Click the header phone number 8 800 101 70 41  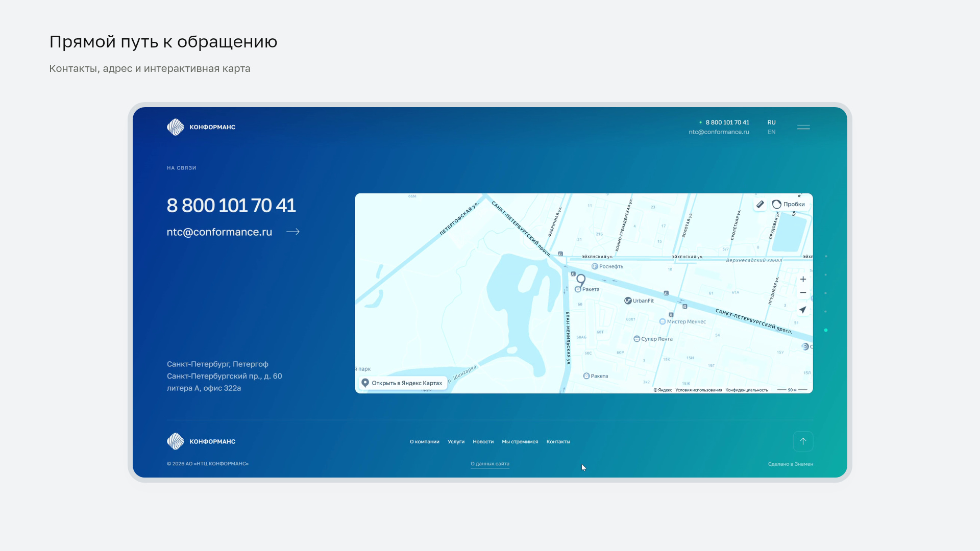[727, 122]
